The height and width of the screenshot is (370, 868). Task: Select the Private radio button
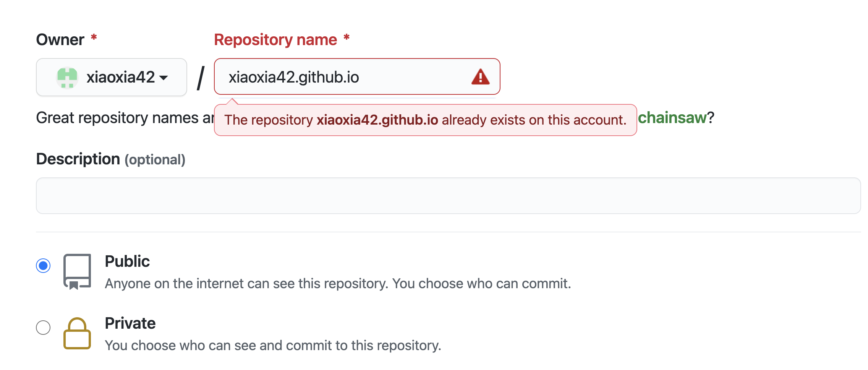pyautogui.click(x=43, y=327)
